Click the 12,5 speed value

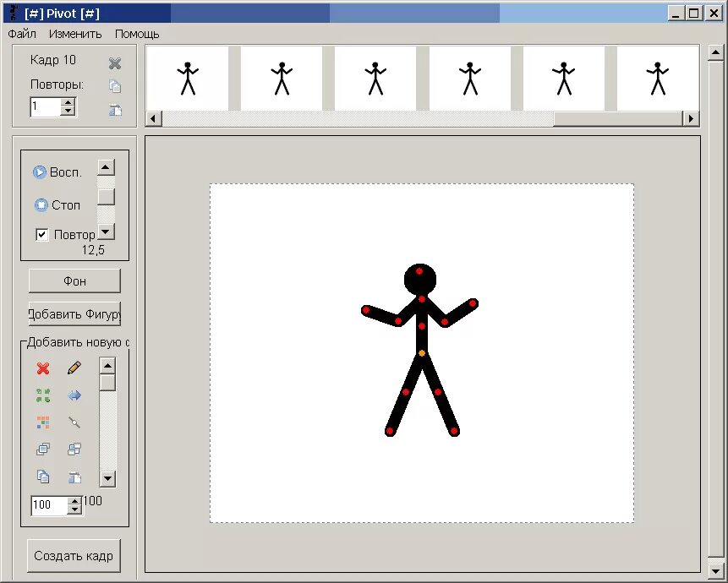coord(93,250)
